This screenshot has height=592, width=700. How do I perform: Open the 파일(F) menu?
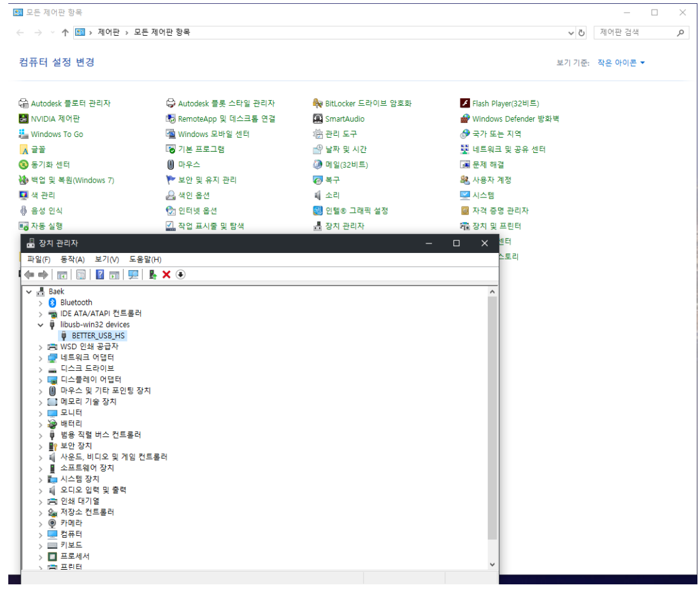tap(39, 259)
